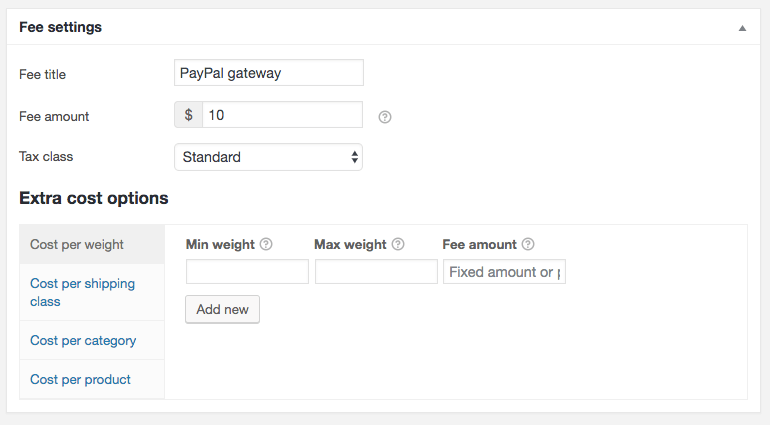This screenshot has height=425, width=770.
Task: Click the Fee amount field containing 10
Action: click(x=282, y=115)
